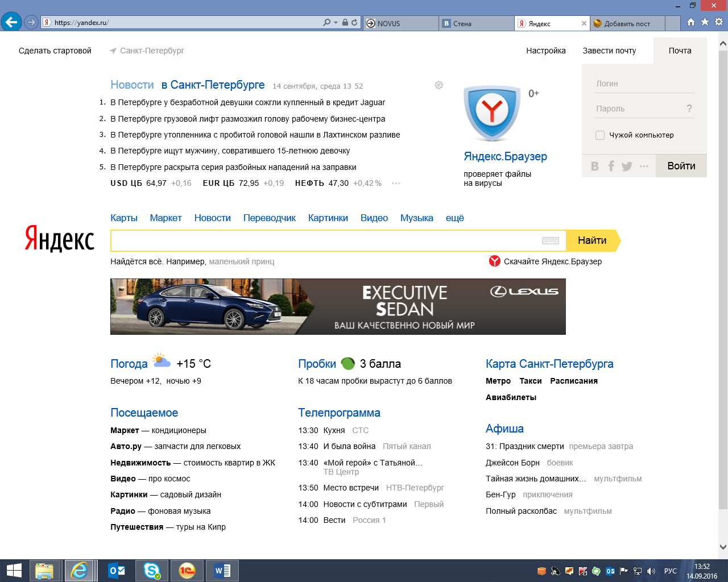Log in with Facebook icon
728x582 pixels.
tap(611, 166)
